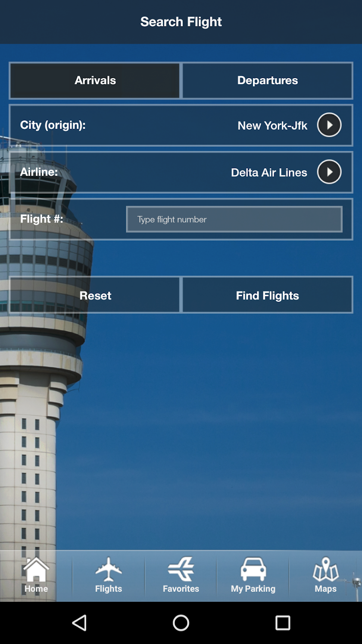Open Flights via the airplane icon
The width and height of the screenshot is (362, 644).
click(109, 569)
